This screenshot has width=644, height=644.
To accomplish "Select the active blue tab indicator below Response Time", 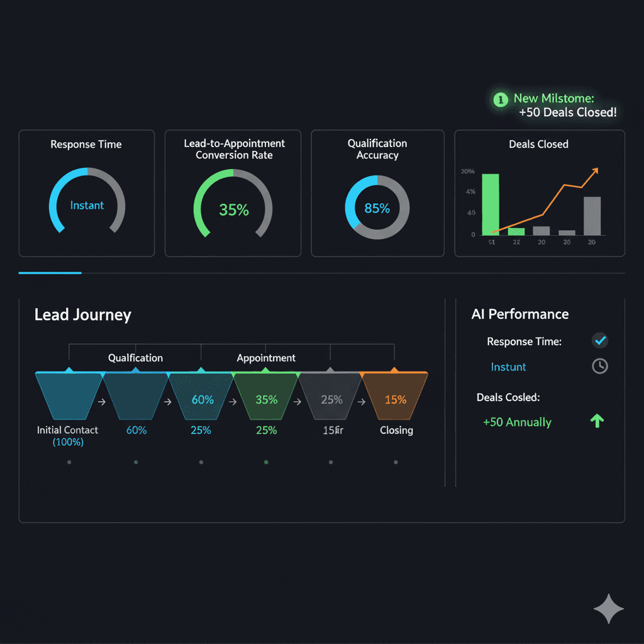I will pos(50,273).
